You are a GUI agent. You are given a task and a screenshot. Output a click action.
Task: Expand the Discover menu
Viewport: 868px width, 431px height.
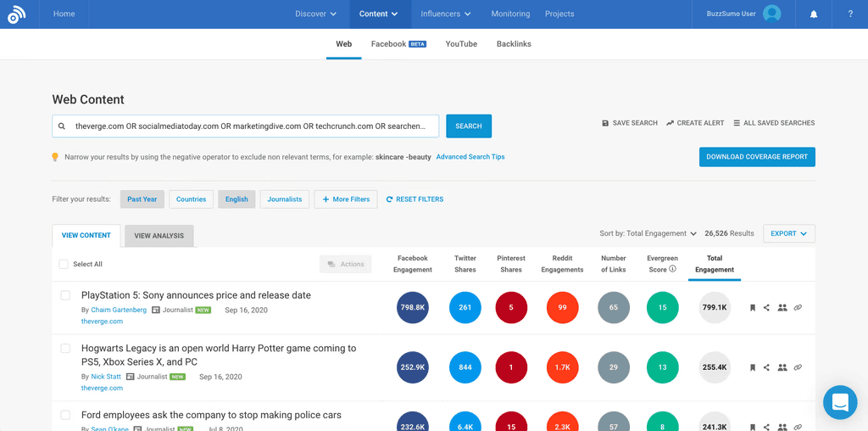click(x=315, y=14)
